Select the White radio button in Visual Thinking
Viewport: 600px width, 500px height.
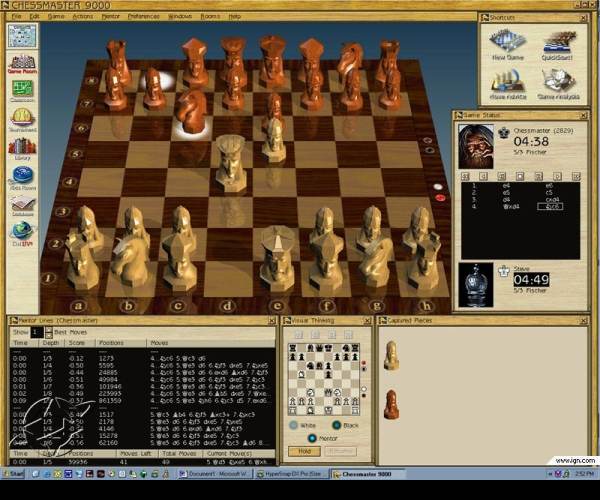293,425
